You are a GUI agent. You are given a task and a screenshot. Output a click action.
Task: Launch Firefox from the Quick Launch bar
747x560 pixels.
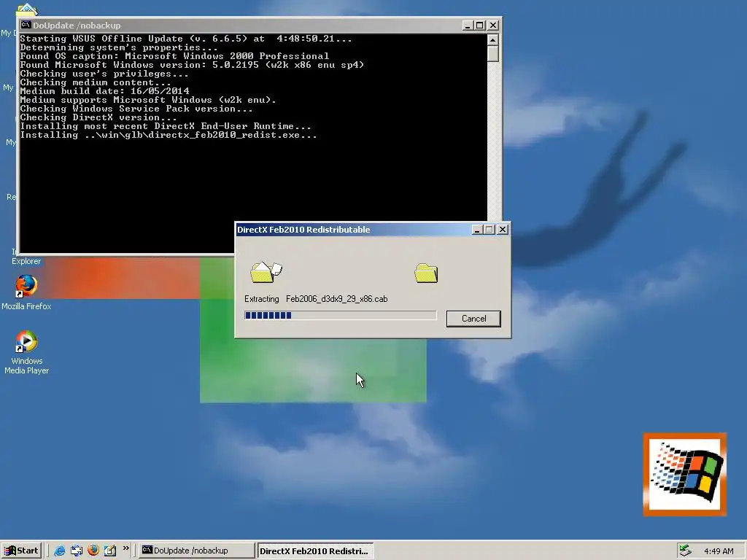pos(93,550)
